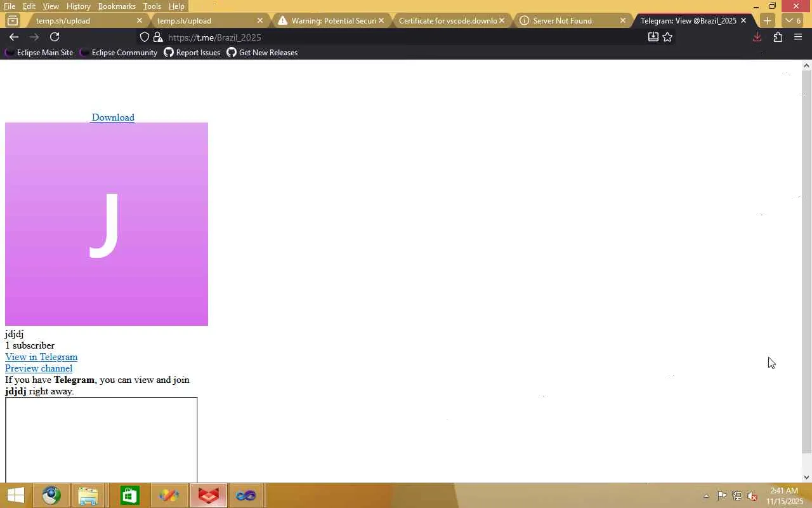This screenshot has width=812, height=508.
Task: Close the Telegram: View @Brazil_2025 tab
Action: [743, 20]
